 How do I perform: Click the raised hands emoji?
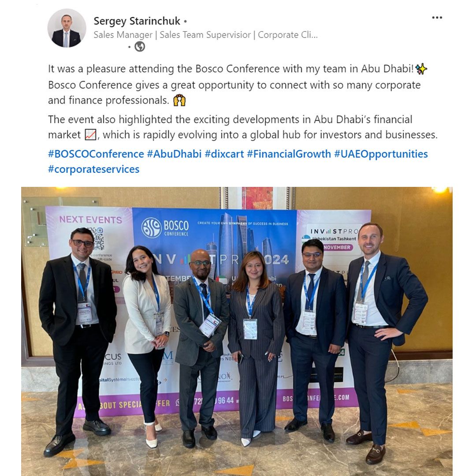click(179, 100)
